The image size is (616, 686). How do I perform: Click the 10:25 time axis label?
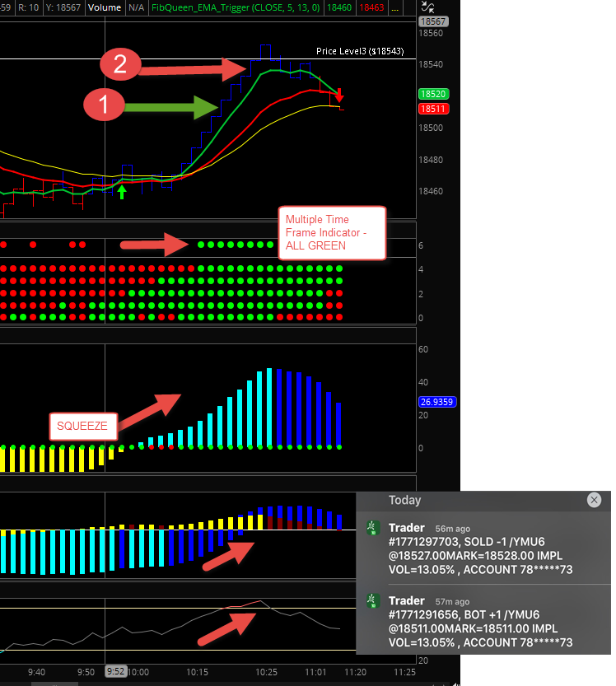[267, 672]
